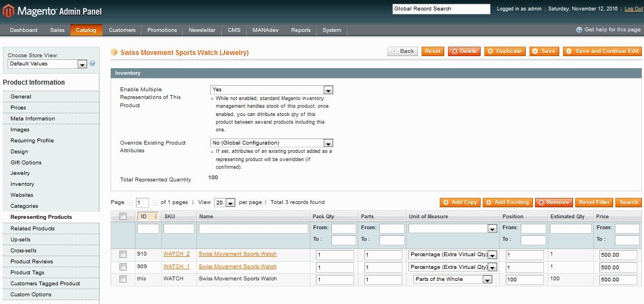Viewport: 644px width, 304px height.
Task: Open the Sales menu
Action: coord(57,30)
